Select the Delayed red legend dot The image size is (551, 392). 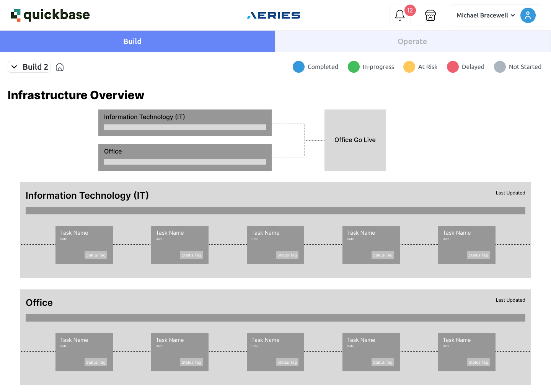[453, 67]
